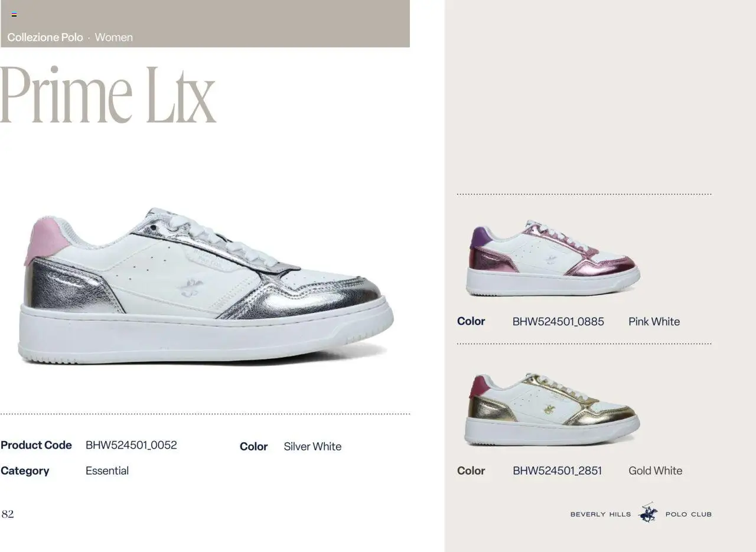Click the Silver White color label
Viewport: 756px width, 552px height.
[x=312, y=446]
